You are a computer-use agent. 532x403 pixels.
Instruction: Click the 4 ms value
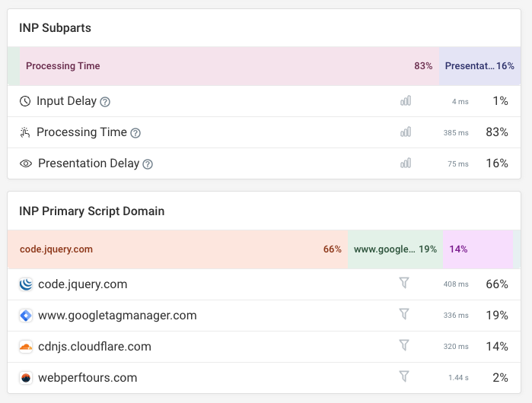[460, 102]
